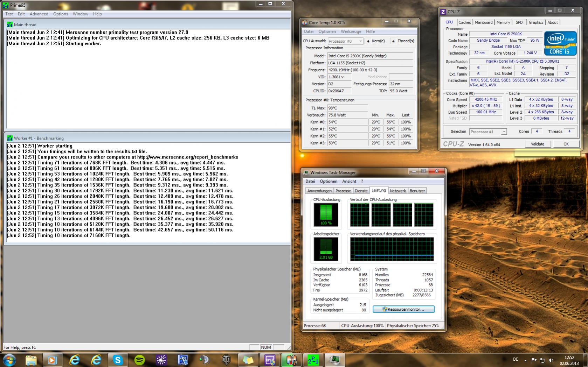This screenshot has width=588, height=367.
Task: Switch to the Prozesse tab in Task Manager
Action: pos(343,191)
